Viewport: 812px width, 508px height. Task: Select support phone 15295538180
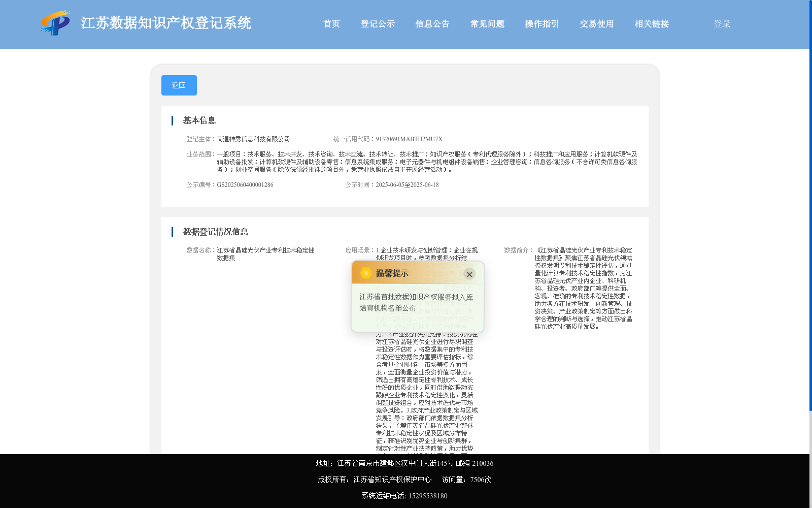[x=428, y=496]
